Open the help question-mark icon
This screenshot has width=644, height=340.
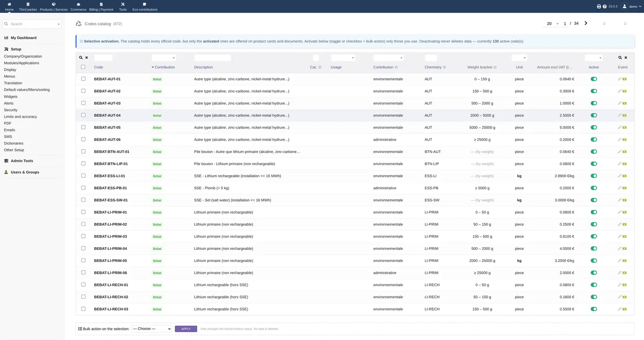tap(604, 6)
